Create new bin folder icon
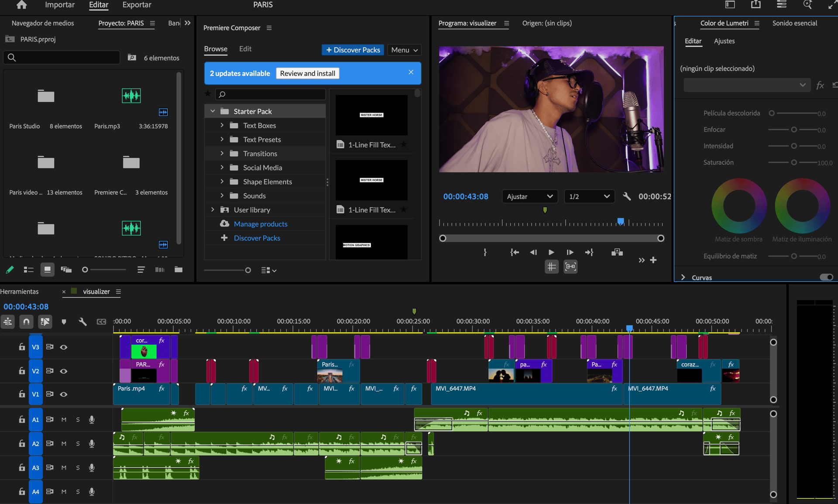838x504 pixels. pos(179,270)
